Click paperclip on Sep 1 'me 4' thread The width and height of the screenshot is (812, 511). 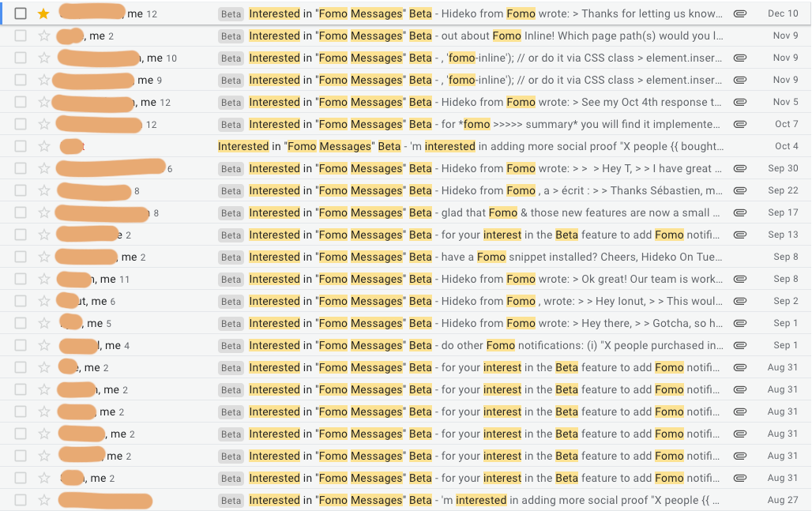point(740,345)
